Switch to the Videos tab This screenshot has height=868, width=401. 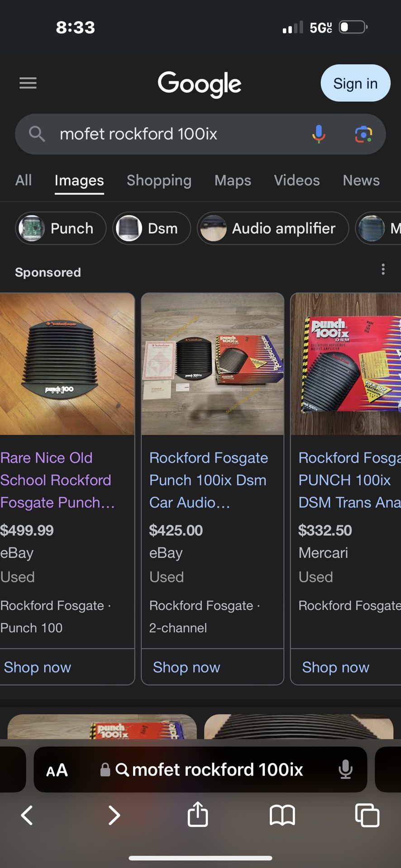[x=297, y=180]
